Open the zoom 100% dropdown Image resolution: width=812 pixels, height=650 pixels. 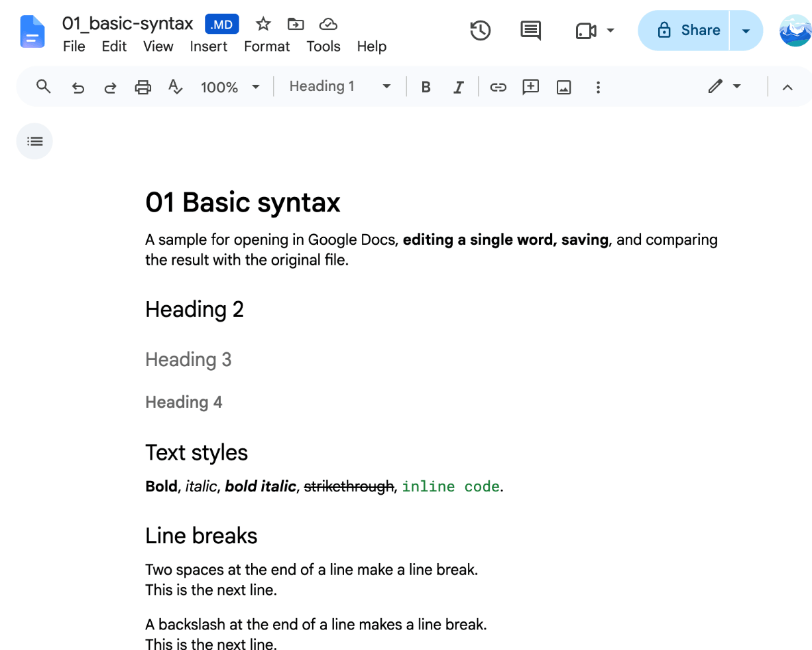click(x=230, y=87)
